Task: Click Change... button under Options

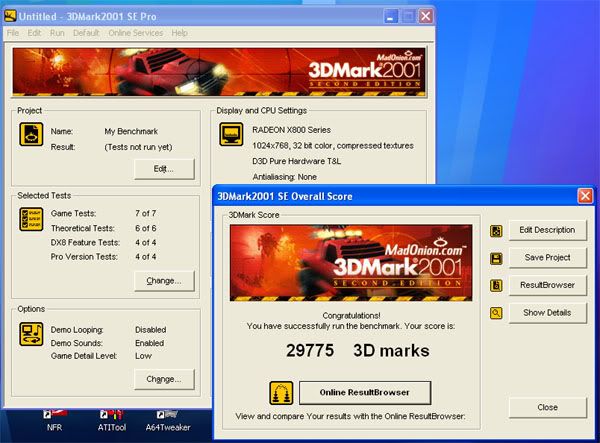Action: coord(164,379)
